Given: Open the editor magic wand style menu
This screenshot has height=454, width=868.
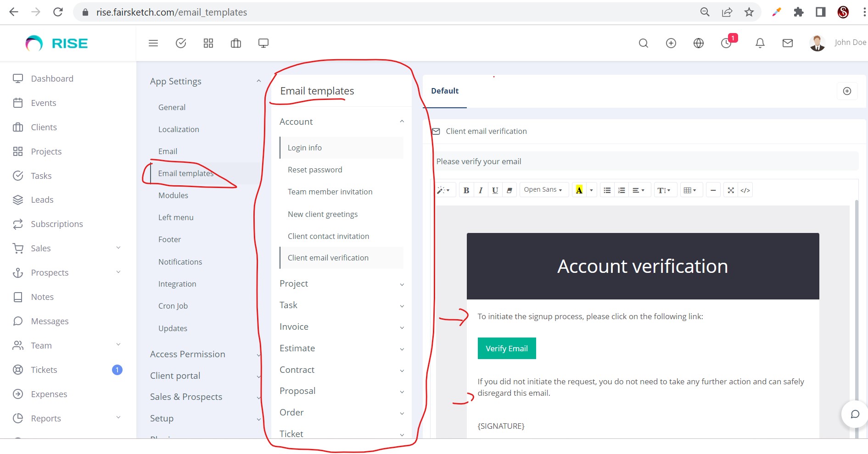Looking at the screenshot, I should tap(443, 190).
